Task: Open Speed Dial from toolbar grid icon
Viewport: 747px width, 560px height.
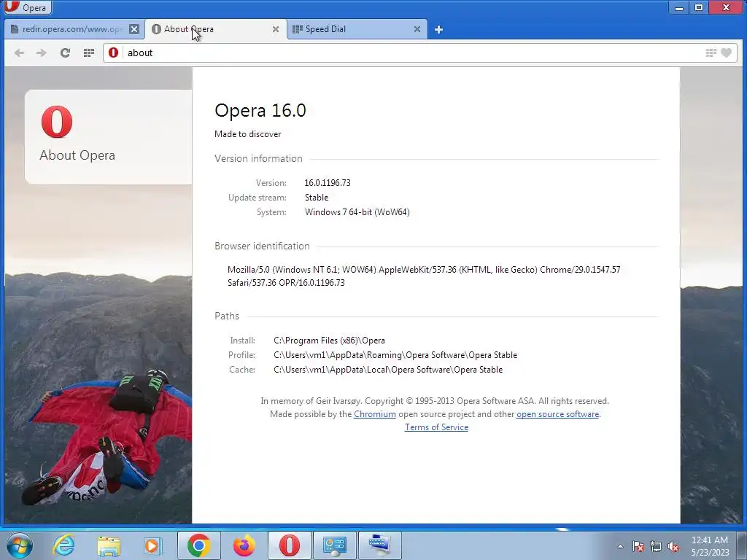Action: coord(88,52)
